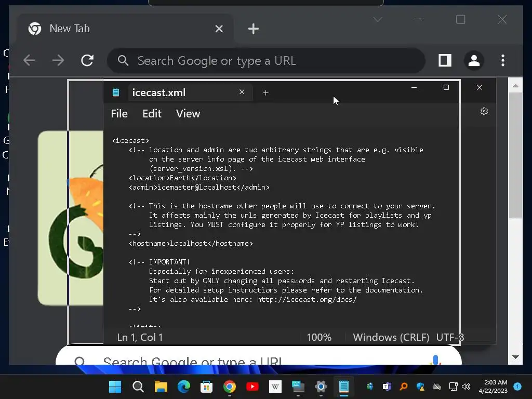
Task: Click the Ln 1, Col 1 status indicator
Action: [x=140, y=337]
